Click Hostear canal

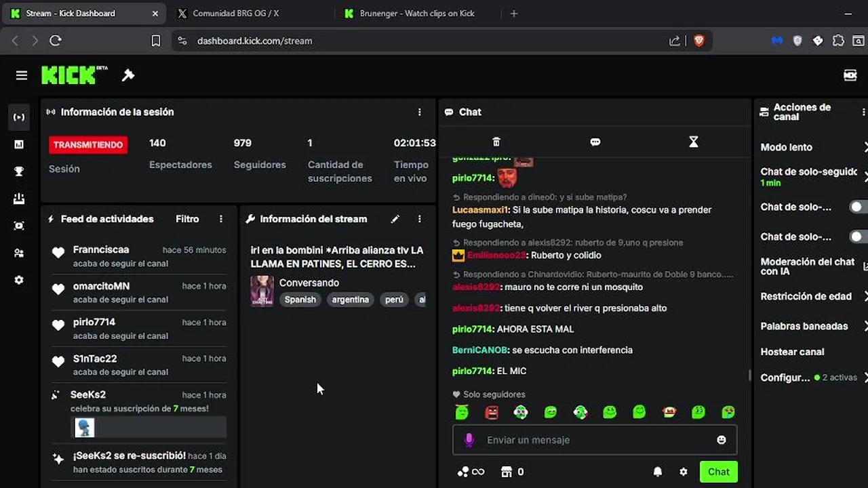[x=792, y=352]
